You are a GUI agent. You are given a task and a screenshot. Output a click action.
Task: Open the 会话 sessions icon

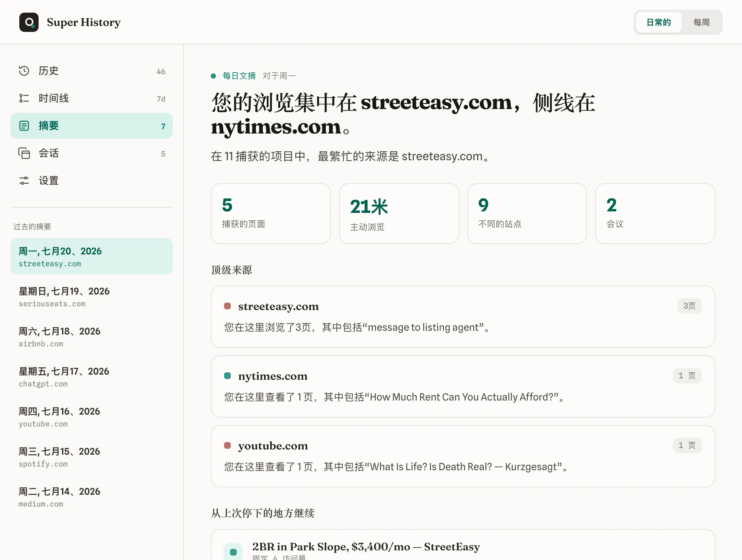(24, 153)
